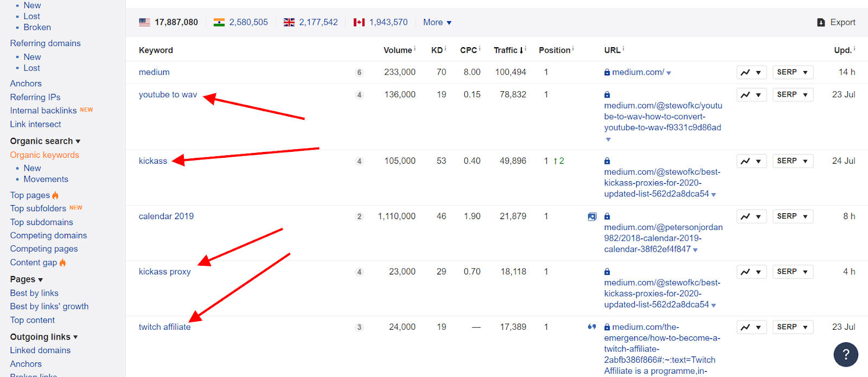Open Competing pages in sidebar

(x=44, y=248)
